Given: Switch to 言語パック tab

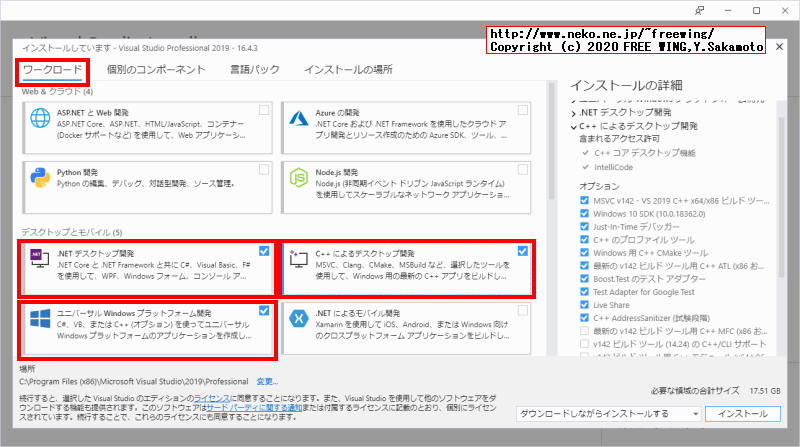Looking at the screenshot, I should click(255, 69).
